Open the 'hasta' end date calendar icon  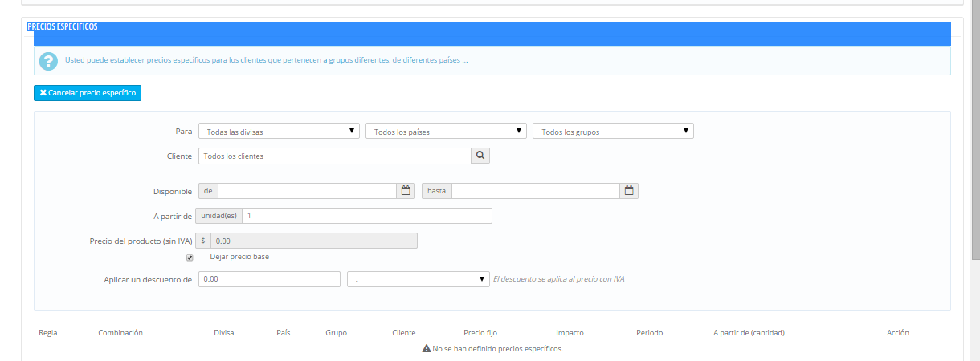point(629,191)
